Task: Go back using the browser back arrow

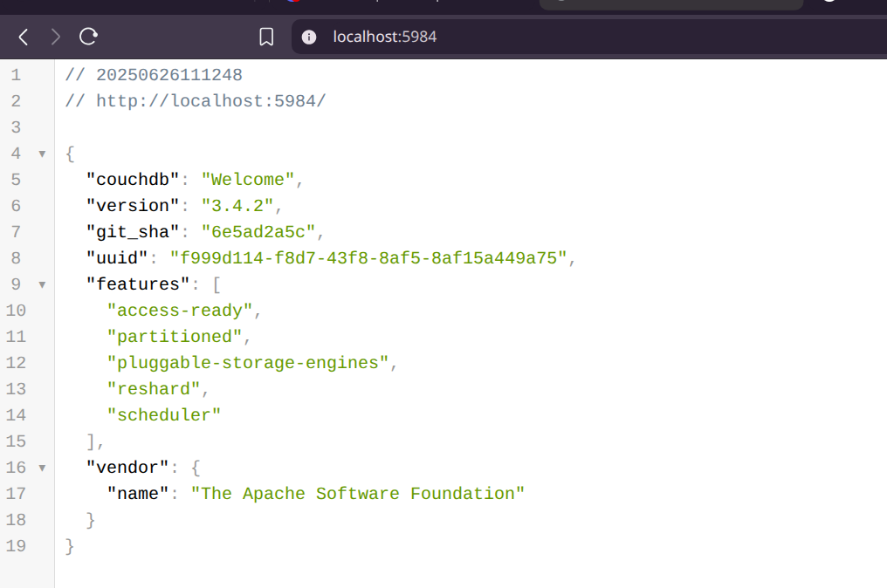Action: tap(24, 37)
